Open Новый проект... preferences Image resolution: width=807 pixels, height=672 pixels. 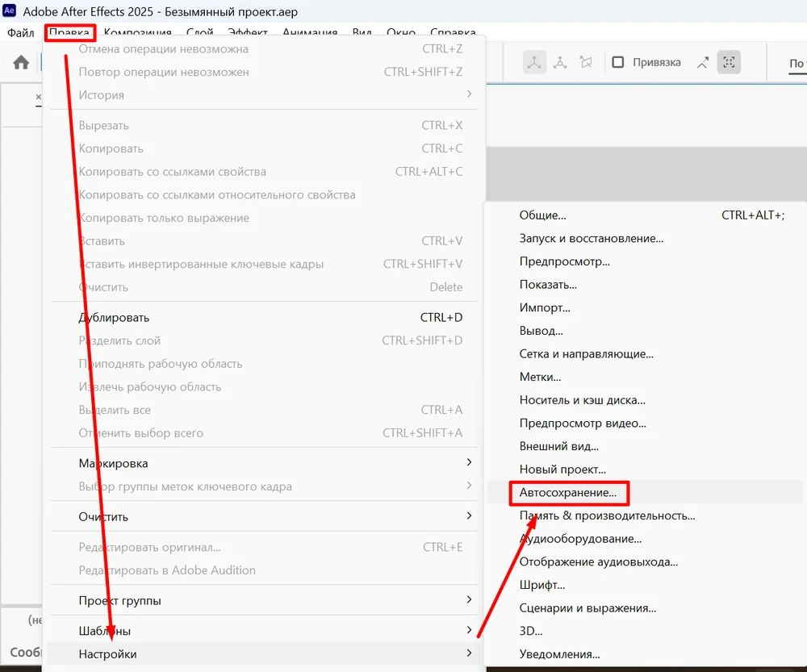646,470
